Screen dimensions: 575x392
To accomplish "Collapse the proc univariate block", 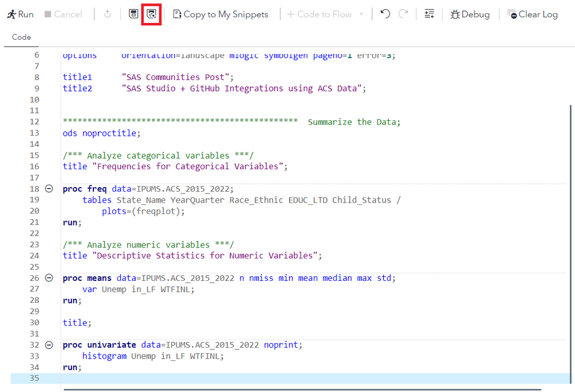I will click(x=48, y=344).
